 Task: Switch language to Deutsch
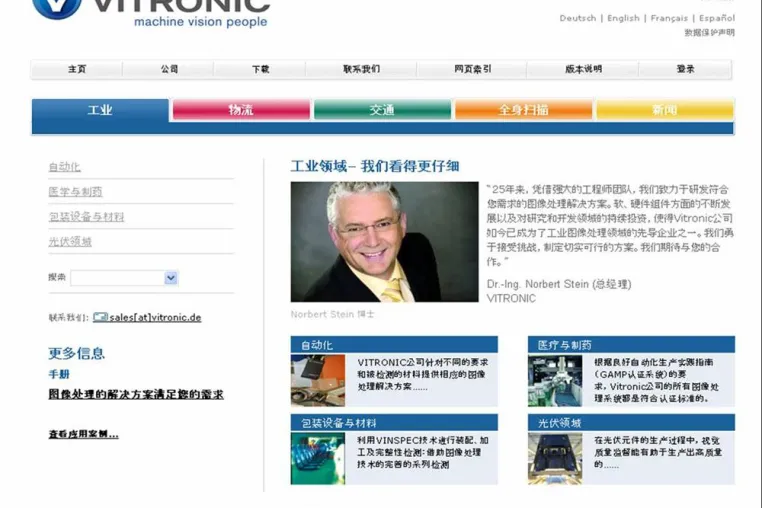577,18
